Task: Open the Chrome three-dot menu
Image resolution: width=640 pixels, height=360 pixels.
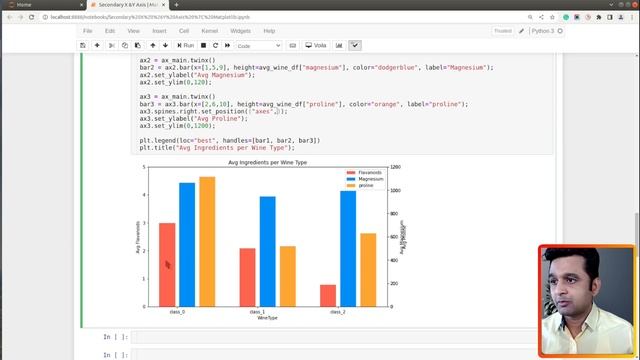Action: (x=632, y=17)
